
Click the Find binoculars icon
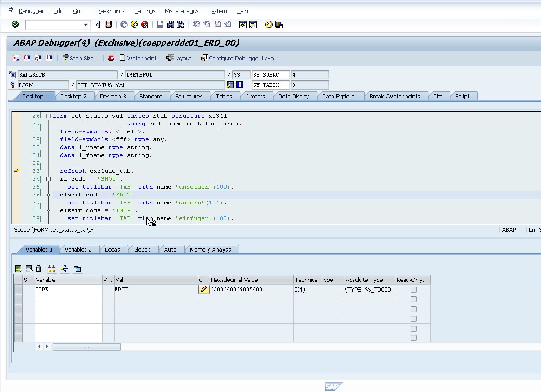pos(170,25)
